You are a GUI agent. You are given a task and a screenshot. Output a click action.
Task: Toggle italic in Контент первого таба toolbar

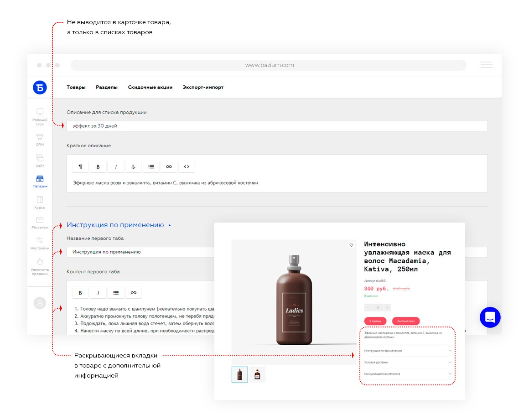[x=98, y=293]
